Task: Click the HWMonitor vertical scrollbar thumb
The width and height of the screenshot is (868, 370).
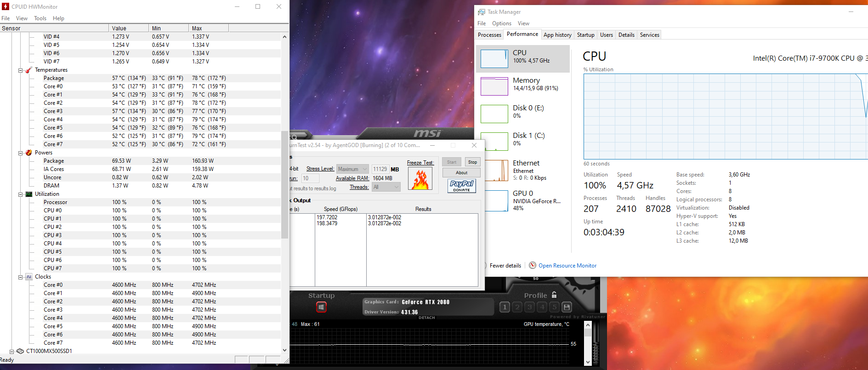Action: click(284, 185)
